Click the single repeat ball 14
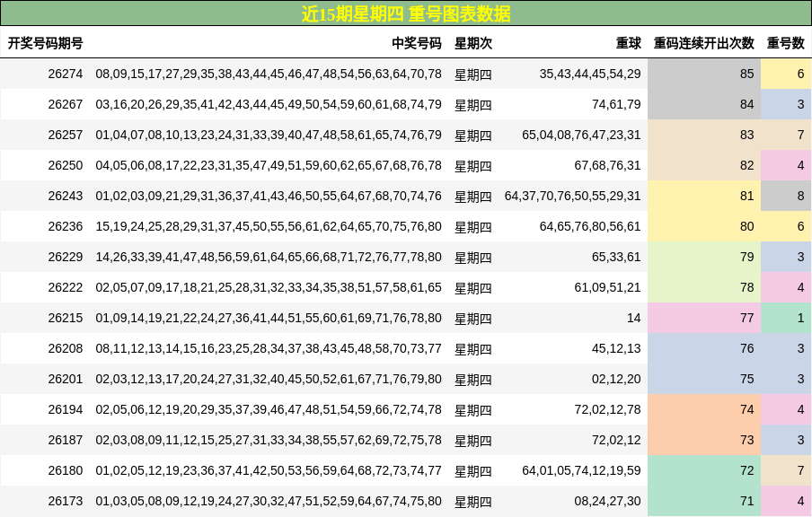Viewport: 812px width, 517px height. 634,319
